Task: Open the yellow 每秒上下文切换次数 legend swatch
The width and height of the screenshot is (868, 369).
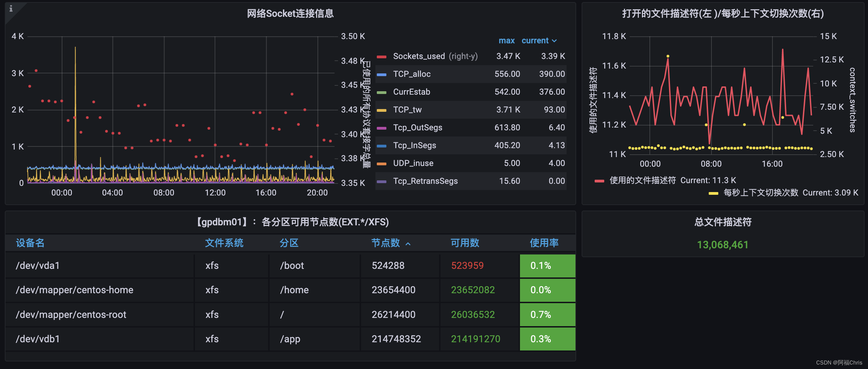Action: click(714, 193)
